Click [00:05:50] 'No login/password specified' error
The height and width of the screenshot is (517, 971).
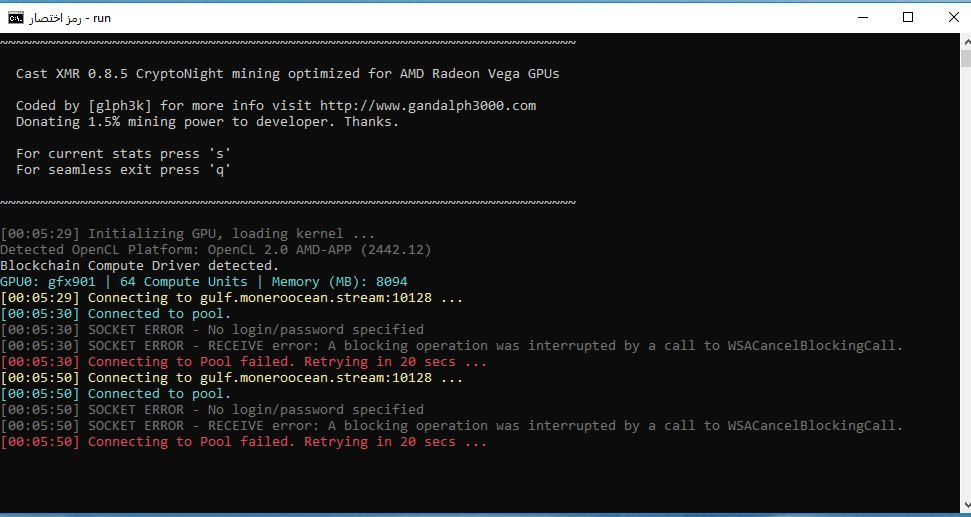[212, 410]
